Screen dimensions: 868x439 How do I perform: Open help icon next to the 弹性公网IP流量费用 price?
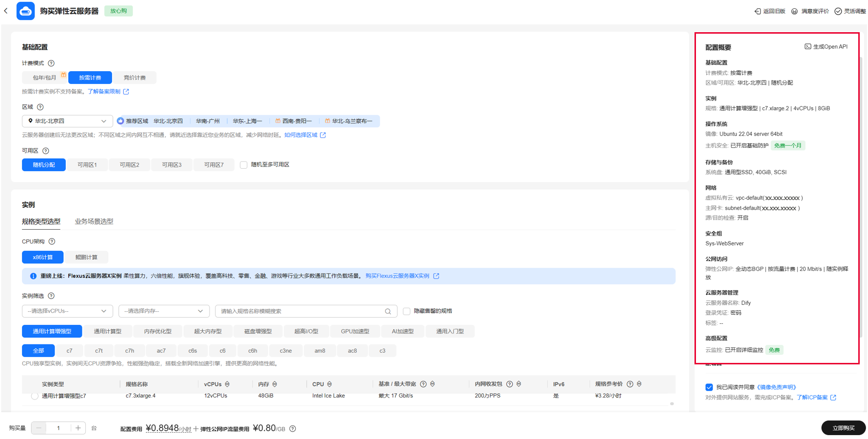click(292, 429)
